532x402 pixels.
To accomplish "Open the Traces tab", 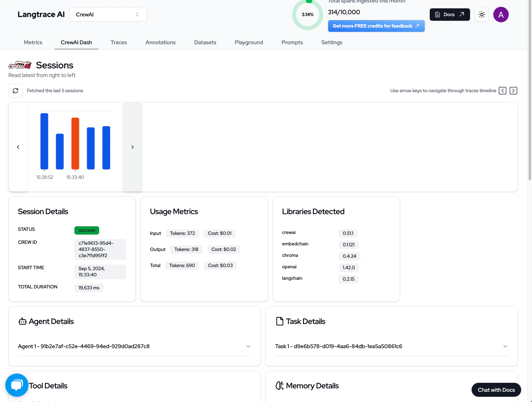I will tap(119, 42).
